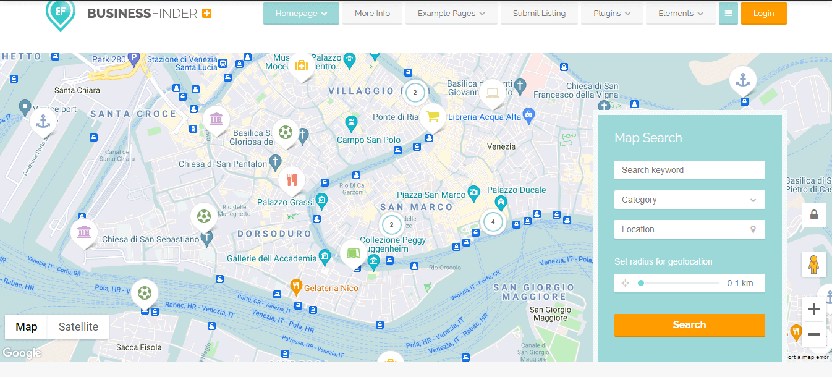The width and height of the screenshot is (832, 377).
Task: Select the anchor marker at top right
Action: point(742,81)
